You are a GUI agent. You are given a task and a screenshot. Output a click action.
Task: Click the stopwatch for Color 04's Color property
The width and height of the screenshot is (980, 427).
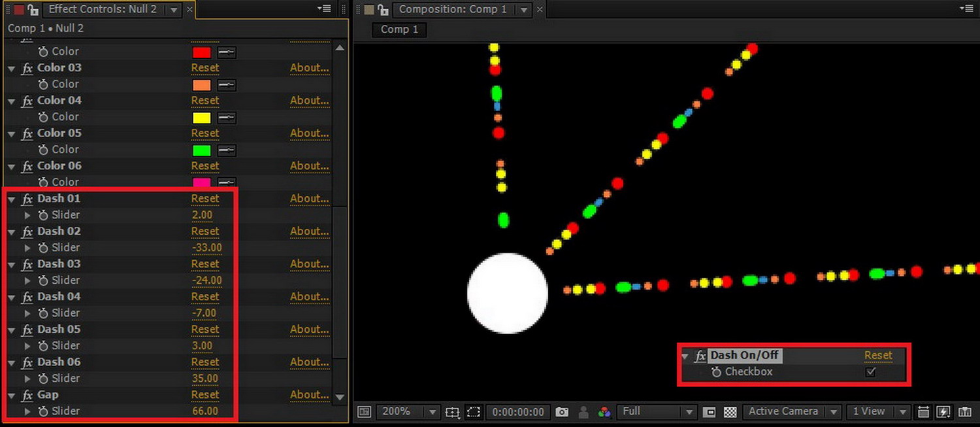point(44,117)
